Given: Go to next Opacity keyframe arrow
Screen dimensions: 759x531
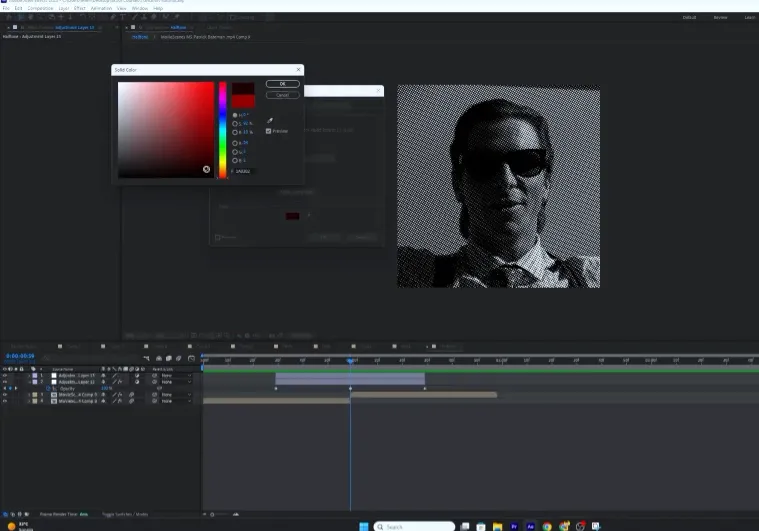Looking at the screenshot, I should (15, 388).
